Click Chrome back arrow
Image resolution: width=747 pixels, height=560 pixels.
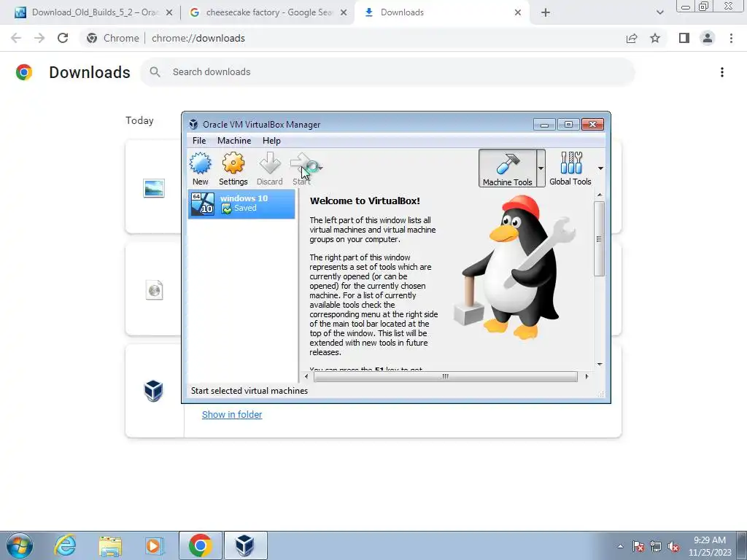click(x=16, y=38)
